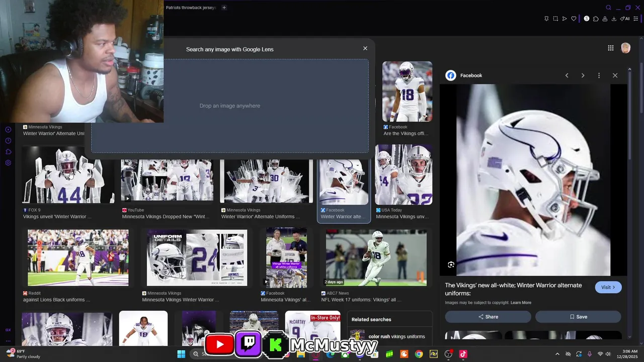Open GX Corner in the sidebar
The image size is (644, 362).
coord(8,330)
